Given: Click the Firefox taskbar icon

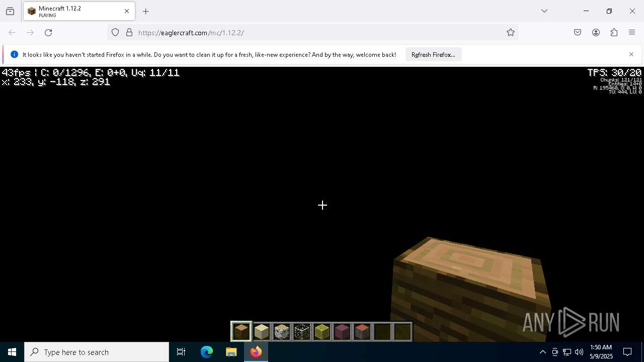Looking at the screenshot, I should (256, 352).
